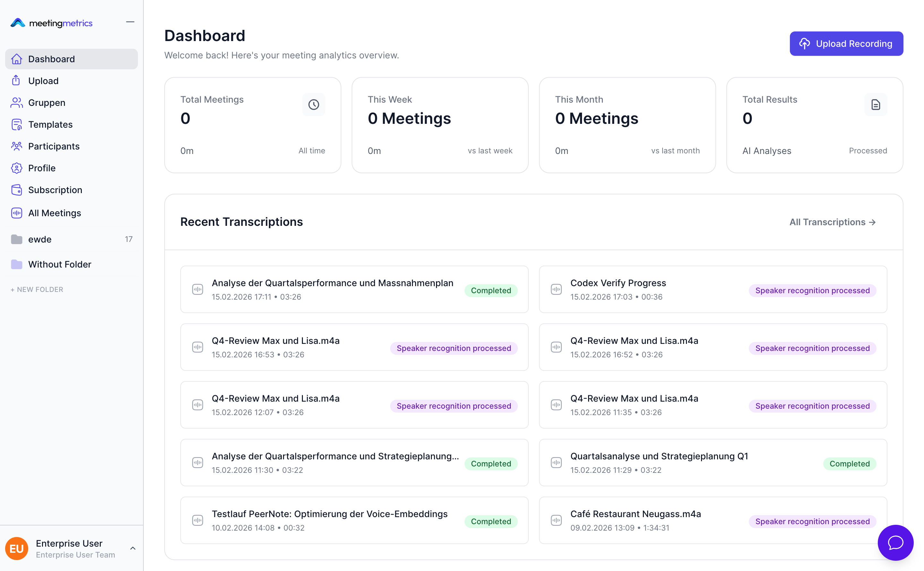Open the Codex Verify Progress transcription
The image size is (924, 571).
click(618, 283)
